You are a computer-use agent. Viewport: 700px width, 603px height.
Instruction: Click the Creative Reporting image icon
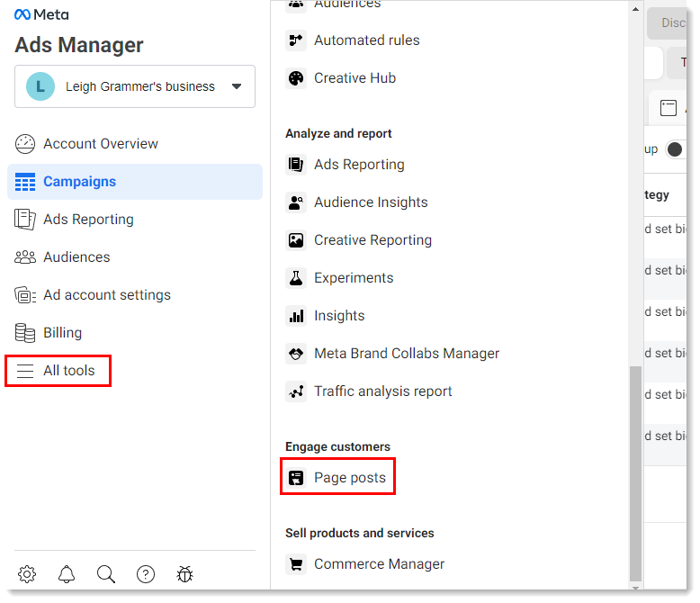point(296,240)
